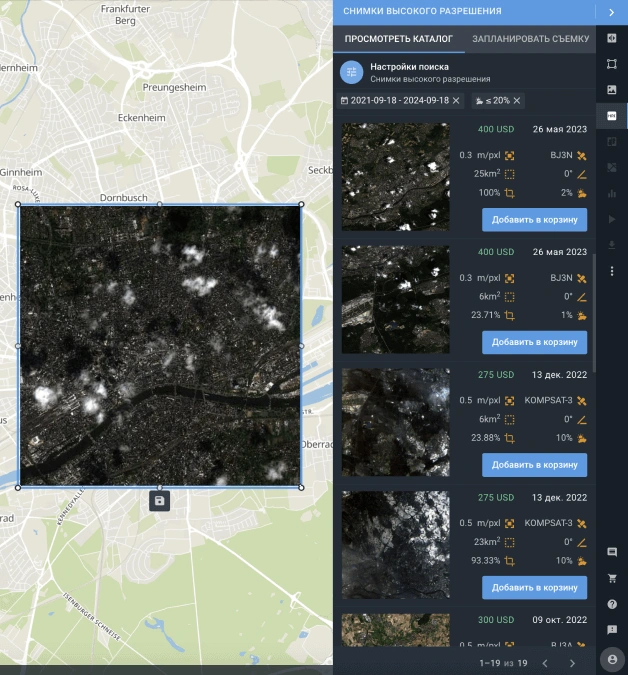Open the help question mark icon
This screenshot has width=628, height=675.
coord(612,604)
